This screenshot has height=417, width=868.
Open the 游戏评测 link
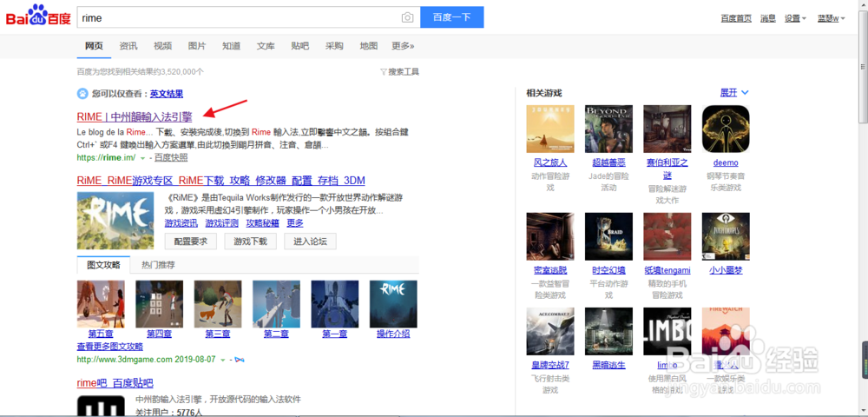point(222,223)
